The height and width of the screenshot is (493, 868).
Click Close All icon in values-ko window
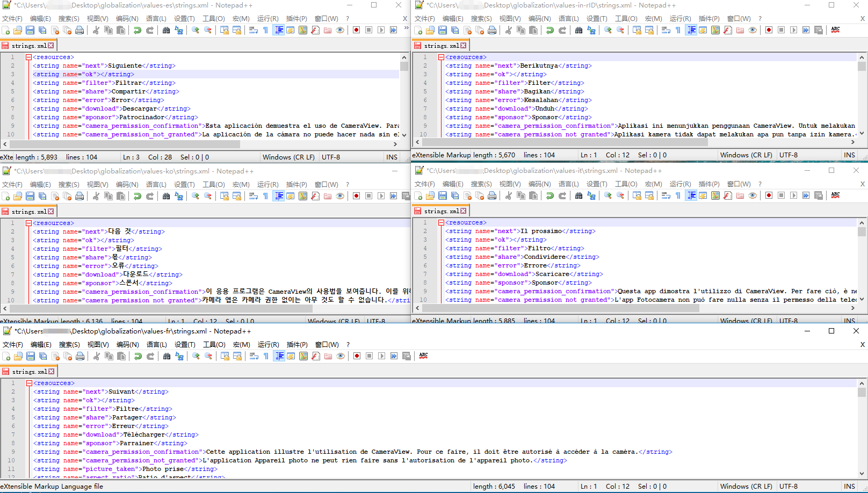pyautogui.click(x=67, y=196)
